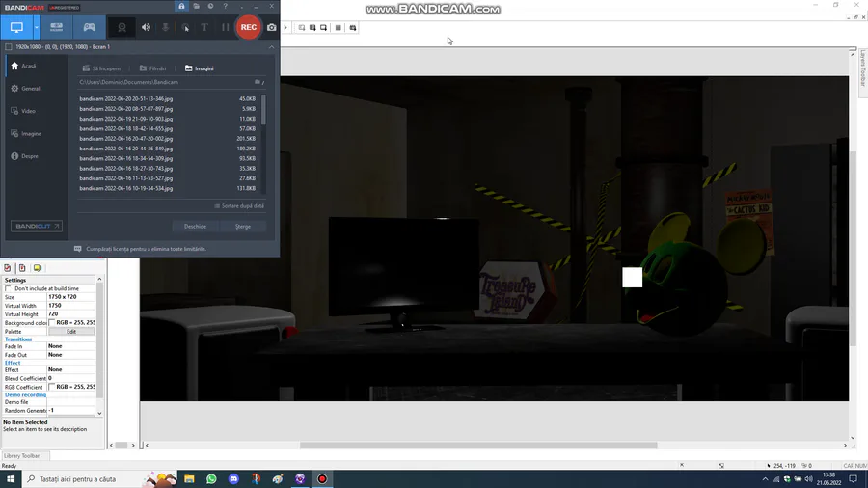
Task: Click the run play arrow in editor toolbar
Action: point(285,28)
